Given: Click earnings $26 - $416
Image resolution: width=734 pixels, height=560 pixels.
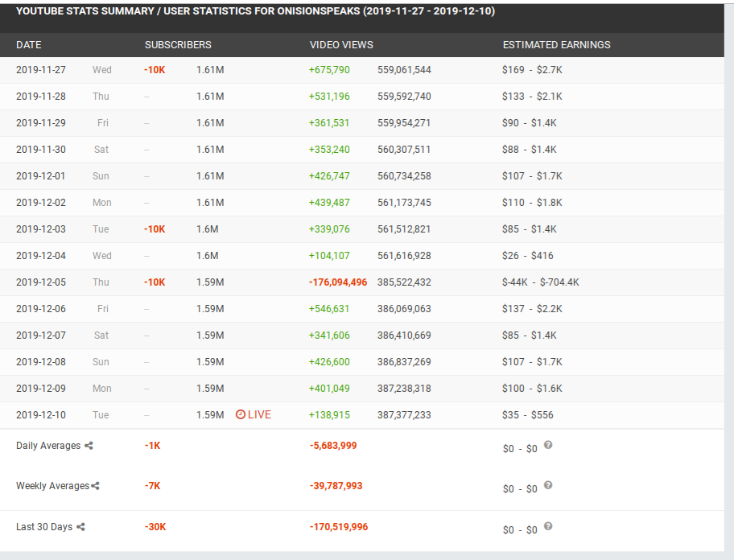Looking at the screenshot, I should 528,256.
